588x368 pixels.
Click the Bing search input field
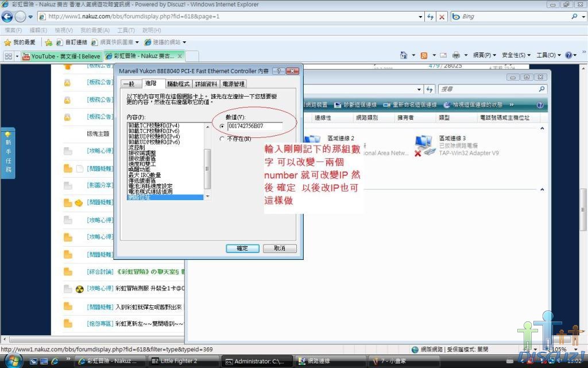pyautogui.click(x=514, y=17)
